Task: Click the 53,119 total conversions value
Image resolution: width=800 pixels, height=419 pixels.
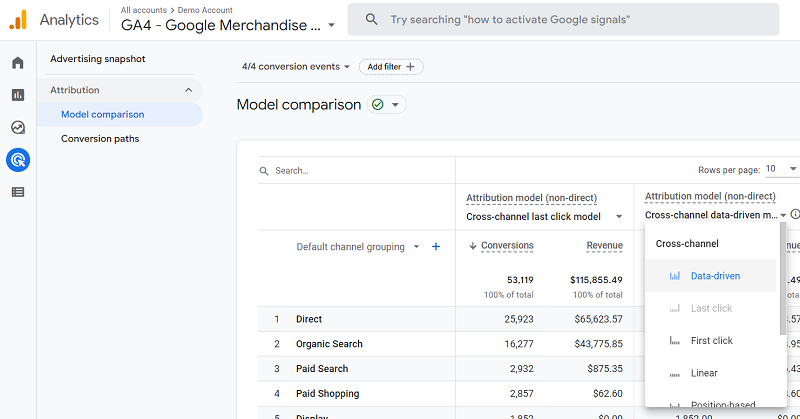Action: 520,280
